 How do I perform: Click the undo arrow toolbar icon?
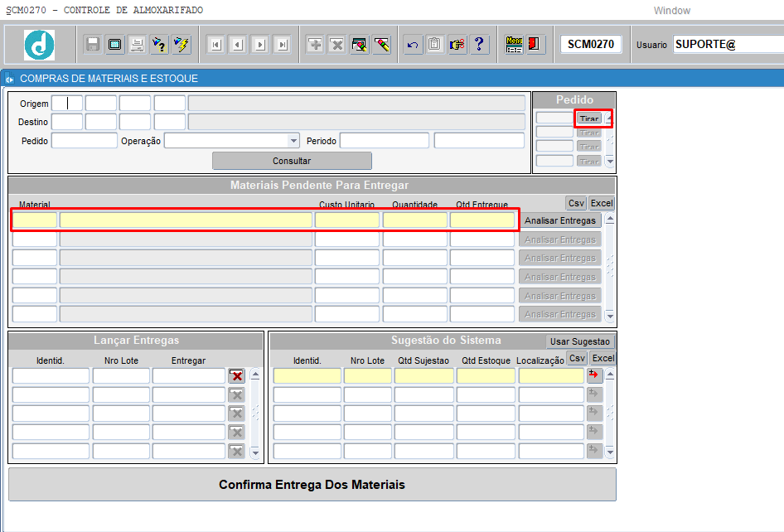click(413, 45)
